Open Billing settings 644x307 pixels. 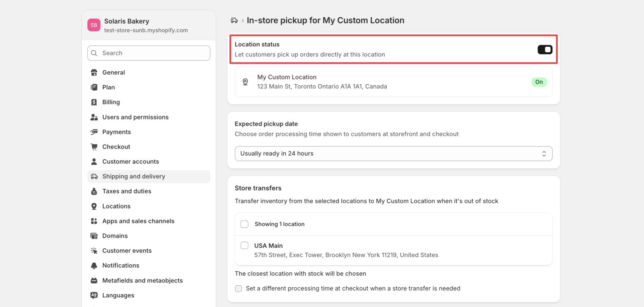[x=149, y=102]
